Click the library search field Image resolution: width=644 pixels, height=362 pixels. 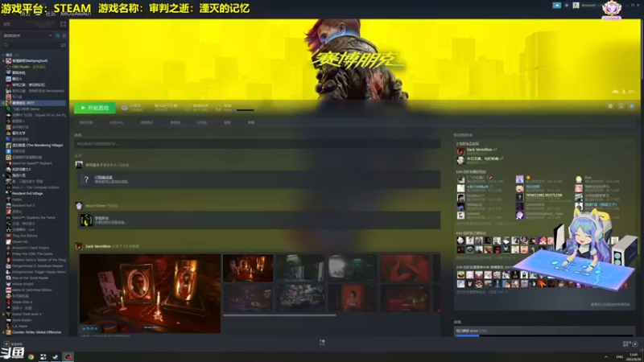pyautogui.click(x=31, y=45)
